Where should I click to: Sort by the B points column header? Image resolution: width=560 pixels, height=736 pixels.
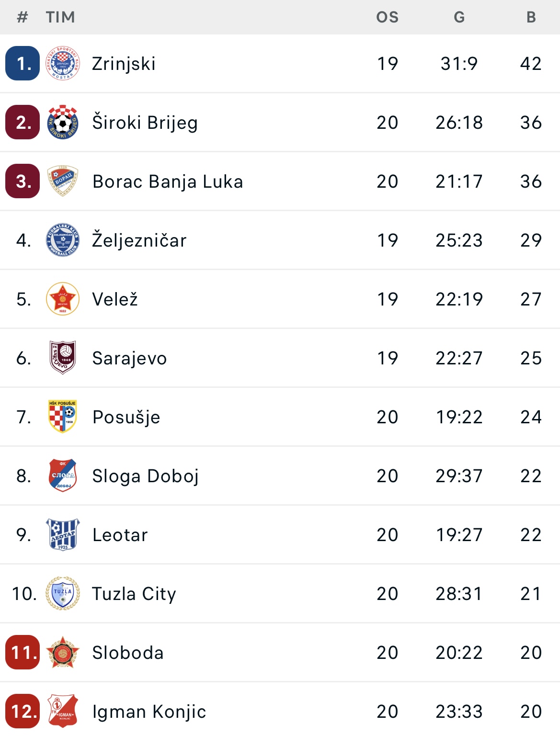click(531, 17)
